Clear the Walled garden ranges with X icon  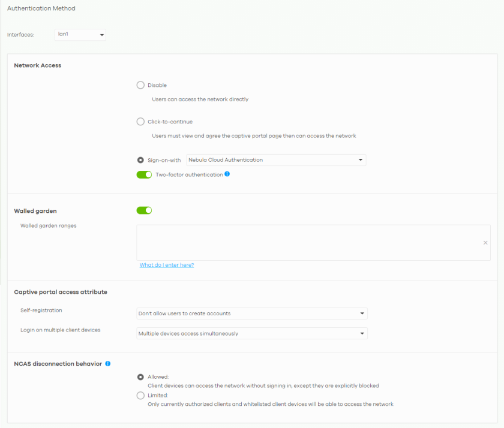[x=485, y=243]
